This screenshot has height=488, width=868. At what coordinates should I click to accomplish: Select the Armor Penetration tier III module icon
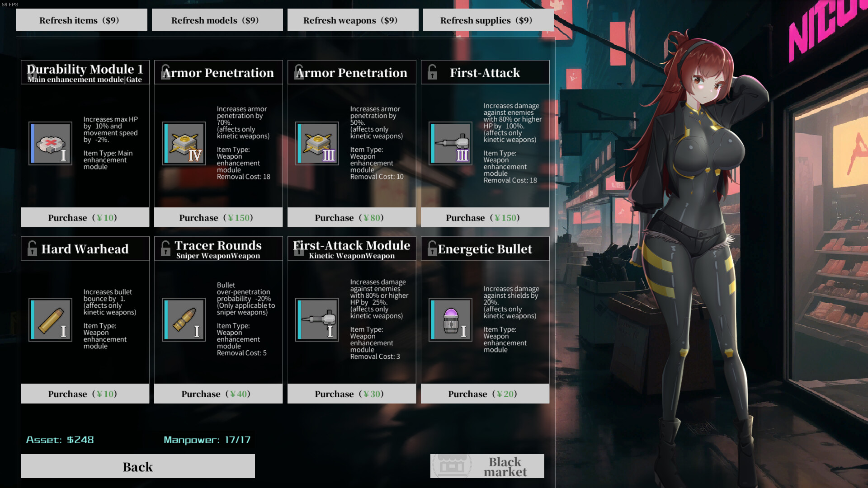(317, 144)
